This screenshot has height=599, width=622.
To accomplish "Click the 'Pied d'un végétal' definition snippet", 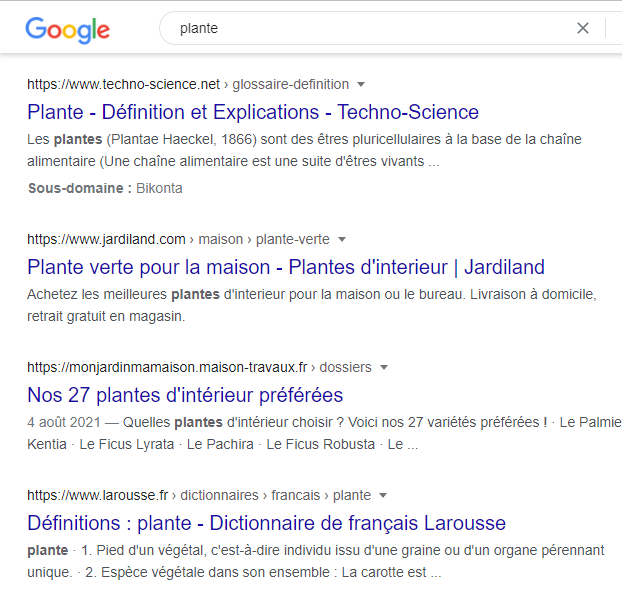I will click(x=315, y=561).
